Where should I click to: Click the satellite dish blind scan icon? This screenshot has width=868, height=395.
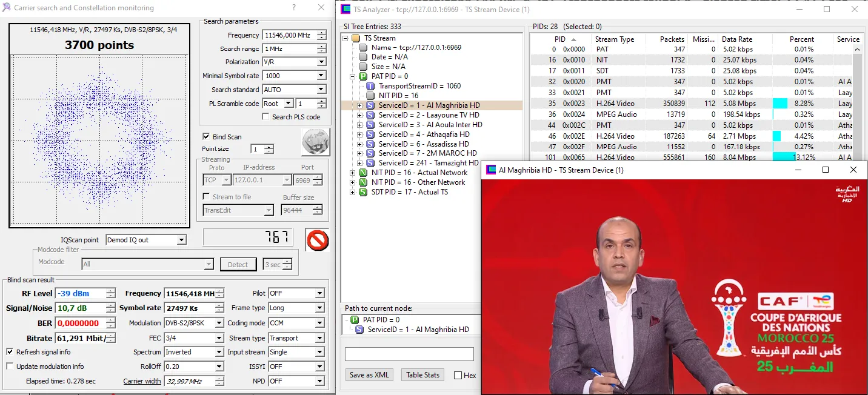(315, 142)
